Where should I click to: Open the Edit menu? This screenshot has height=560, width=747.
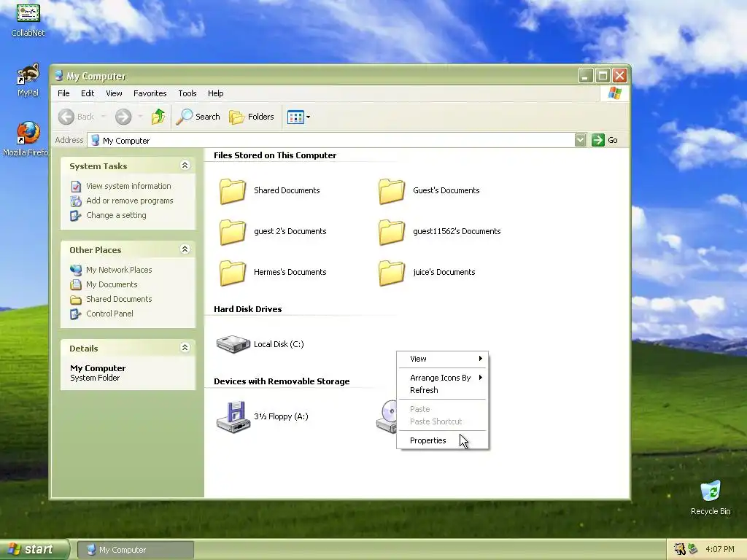coord(88,93)
